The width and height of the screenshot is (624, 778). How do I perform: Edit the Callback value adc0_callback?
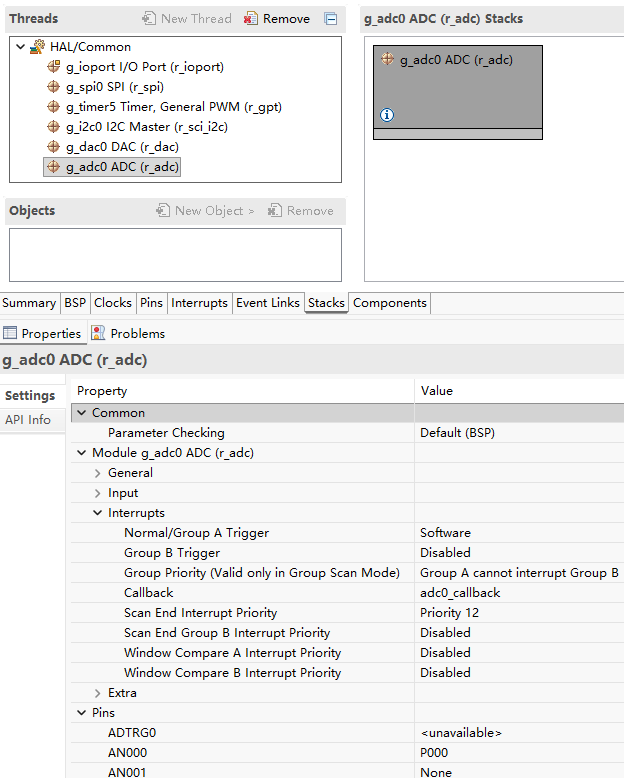click(x=519, y=593)
